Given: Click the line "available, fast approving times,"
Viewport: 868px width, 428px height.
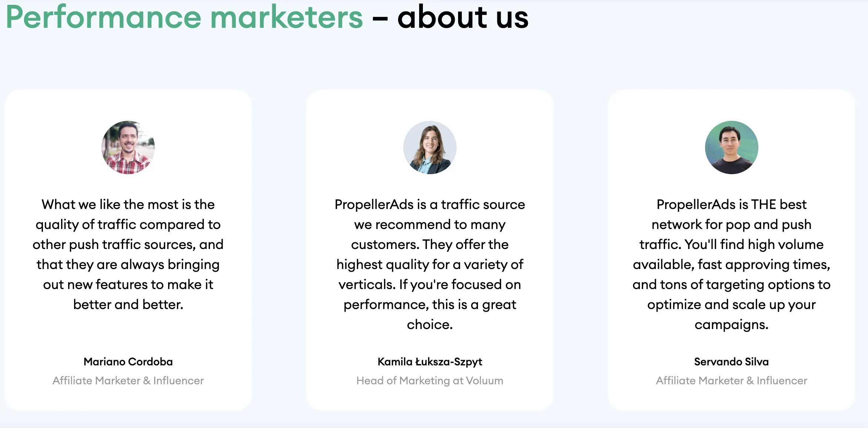Looking at the screenshot, I should coord(731,265).
